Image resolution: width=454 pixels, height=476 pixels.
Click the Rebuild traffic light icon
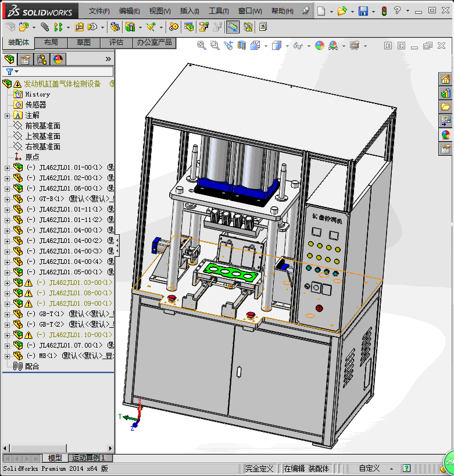384,11
